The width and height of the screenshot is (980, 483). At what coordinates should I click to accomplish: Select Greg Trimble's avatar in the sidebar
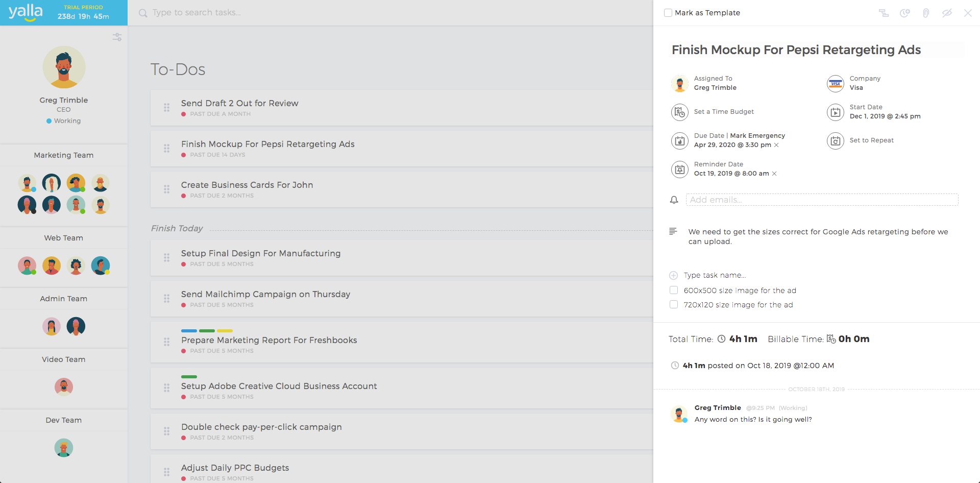(64, 67)
